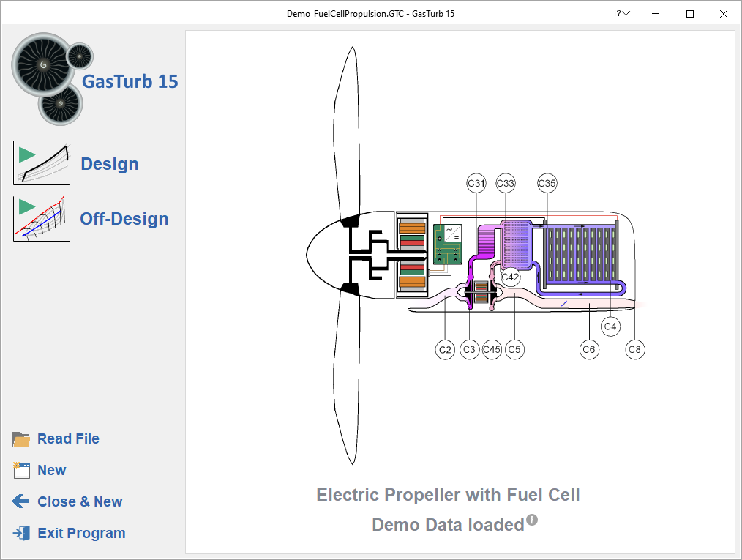Click station label C42 on the diagram

tap(511, 277)
